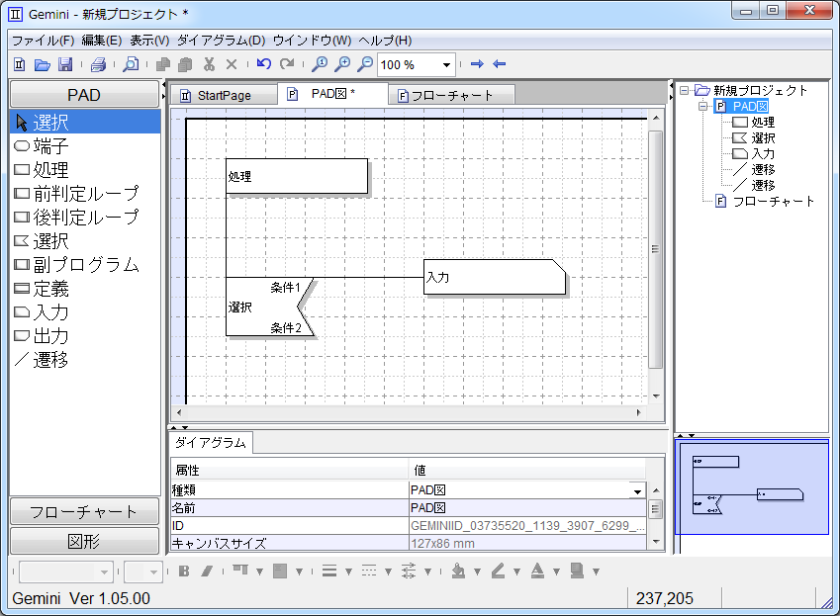Expand the フローチャート palette button
The height and width of the screenshot is (616, 840).
[x=84, y=512]
